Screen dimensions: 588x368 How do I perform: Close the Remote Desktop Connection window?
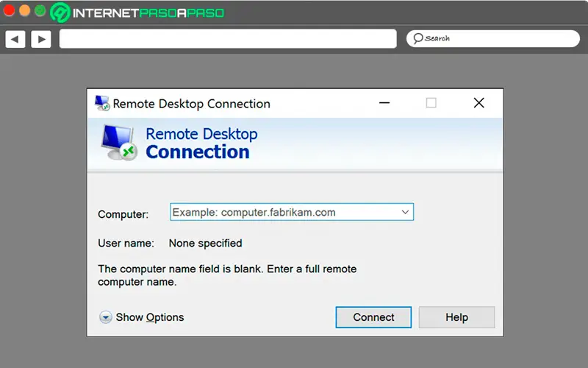(x=479, y=103)
